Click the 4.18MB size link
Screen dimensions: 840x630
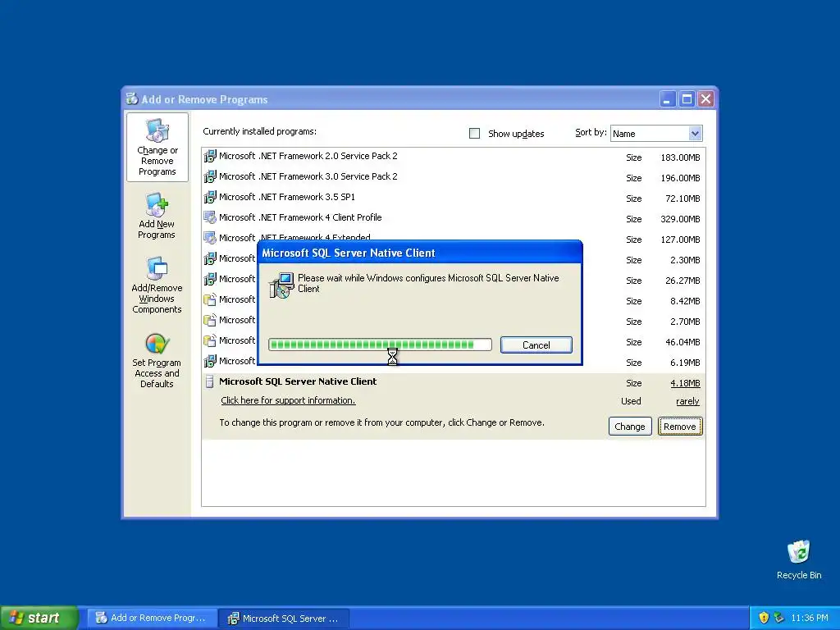(685, 383)
